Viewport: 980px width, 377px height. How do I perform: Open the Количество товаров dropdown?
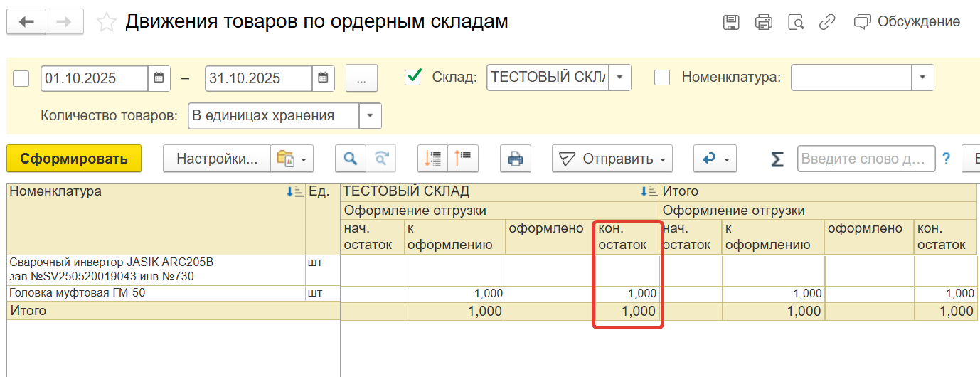(370, 116)
